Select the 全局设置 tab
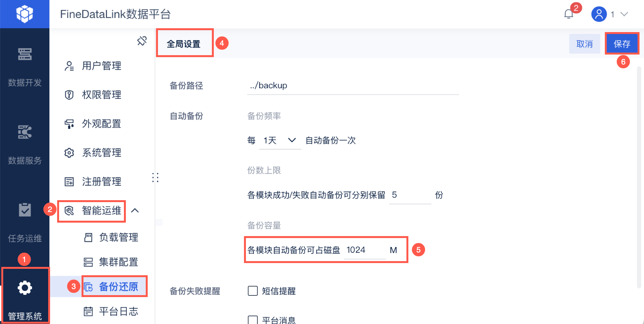The width and height of the screenshot is (644, 324). (184, 44)
